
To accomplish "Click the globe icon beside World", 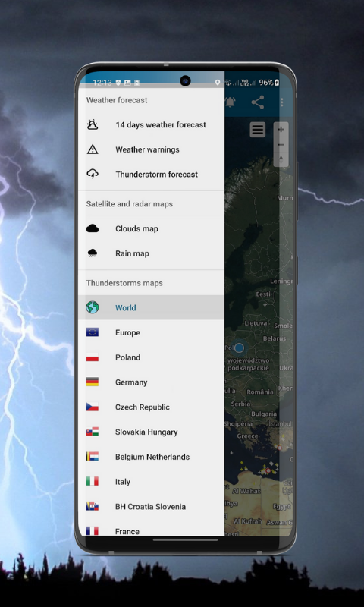I will pyautogui.click(x=93, y=307).
